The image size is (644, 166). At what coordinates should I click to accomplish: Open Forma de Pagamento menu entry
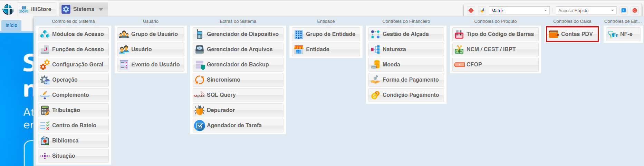pyautogui.click(x=406, y=80)
